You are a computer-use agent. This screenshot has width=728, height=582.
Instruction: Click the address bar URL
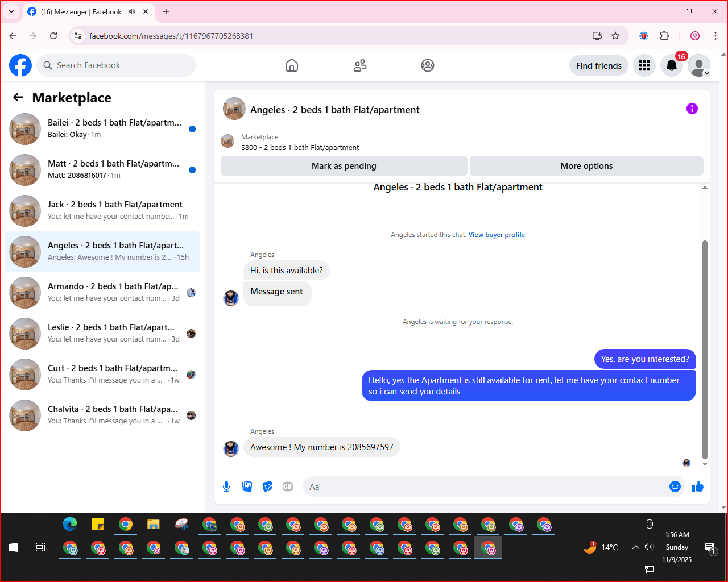click(171, 36)
